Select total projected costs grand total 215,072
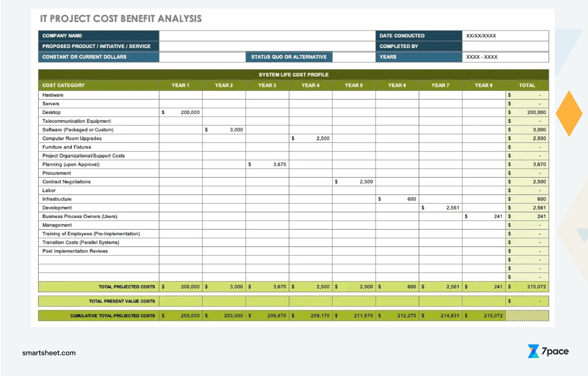 tap(527, 287)
